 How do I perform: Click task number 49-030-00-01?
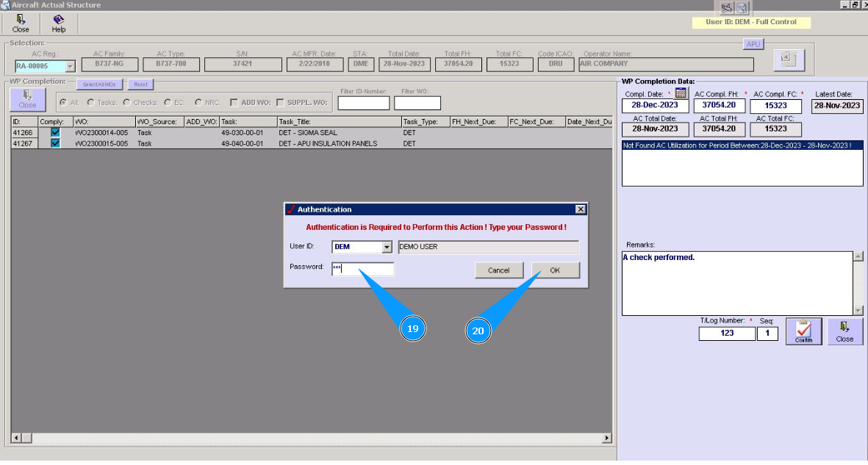point(243,133)
